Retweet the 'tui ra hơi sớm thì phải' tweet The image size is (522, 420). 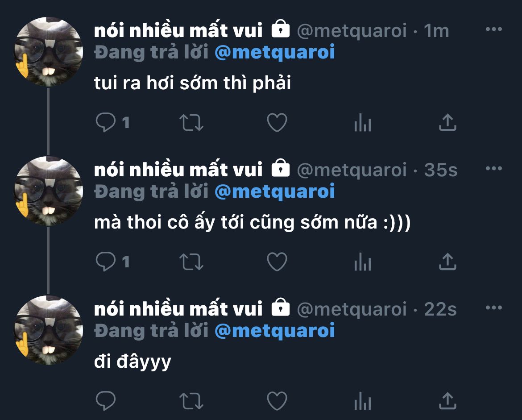pyautogui.click(x=191, y=123)
